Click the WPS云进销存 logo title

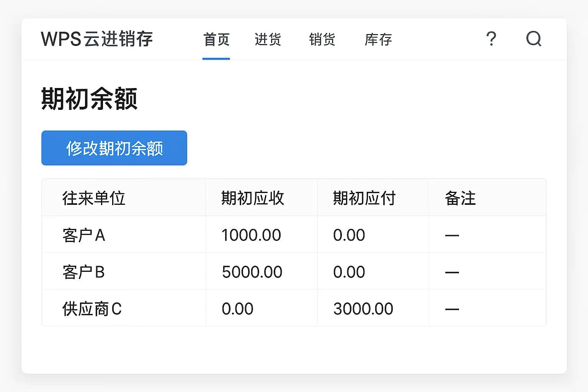(97, 39)
